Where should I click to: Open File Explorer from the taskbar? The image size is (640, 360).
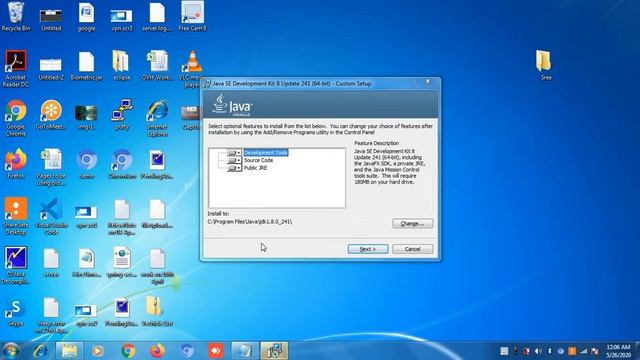coord(69,351)
